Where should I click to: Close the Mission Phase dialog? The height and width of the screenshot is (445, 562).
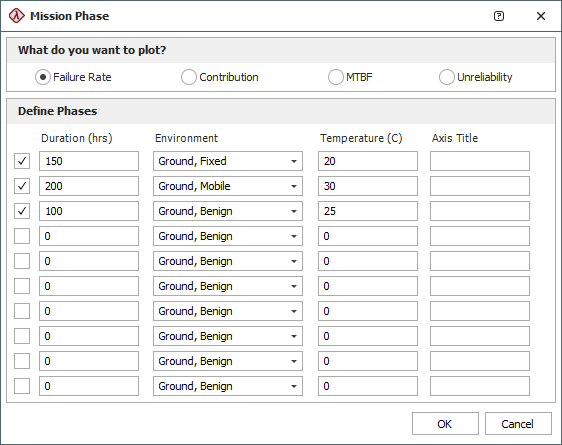click(x=541, y=16)
